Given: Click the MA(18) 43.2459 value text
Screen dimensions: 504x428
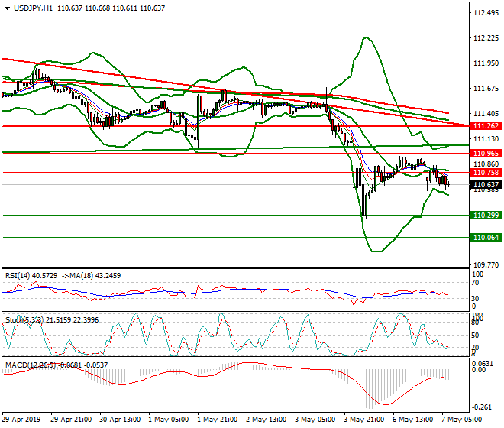Looking at the screenshot, I should 90,276.
